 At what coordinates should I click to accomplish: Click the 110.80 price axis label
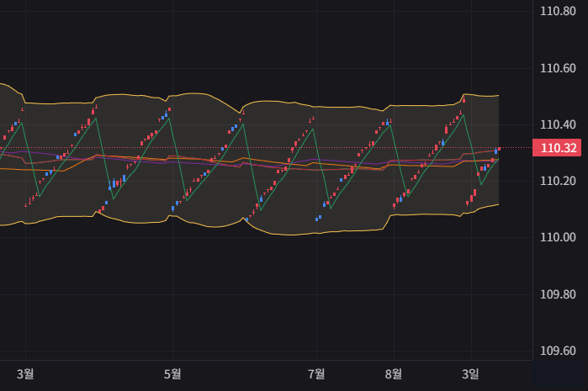559,12
